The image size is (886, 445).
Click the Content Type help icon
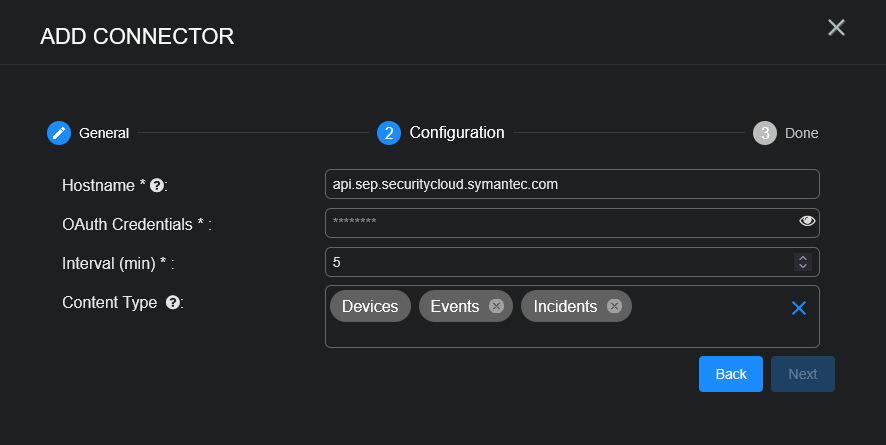(172, 302)
